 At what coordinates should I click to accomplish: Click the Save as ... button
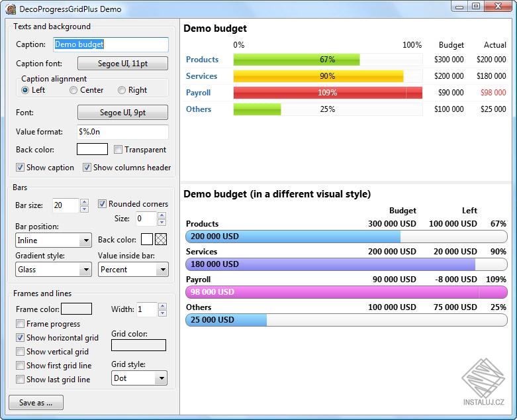click(36, 403)
